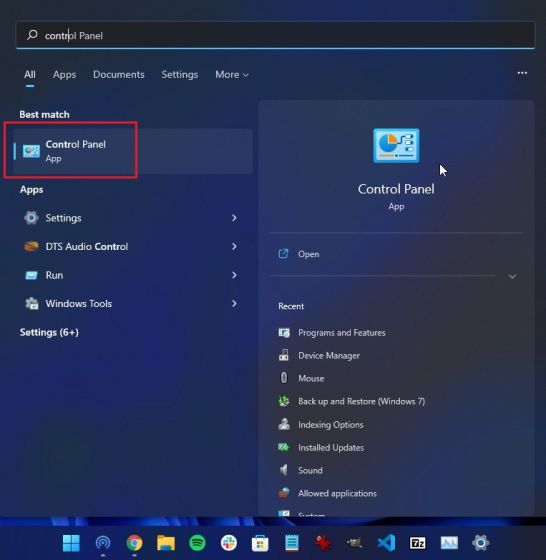This screenshot has width=546, height=560.
Task: Select the All search filter tab
Action: pyautogui.click(x=30, y=74)
